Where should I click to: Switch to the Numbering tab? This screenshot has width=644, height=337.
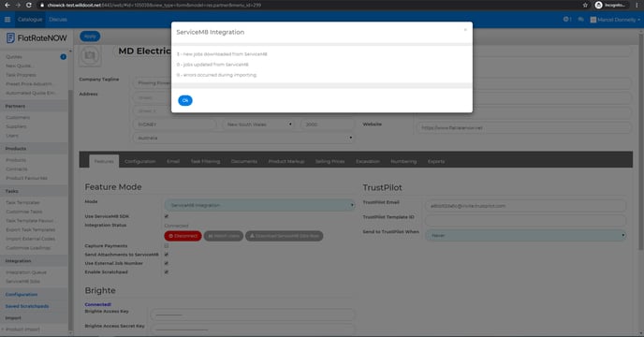[x=403, y=161]
